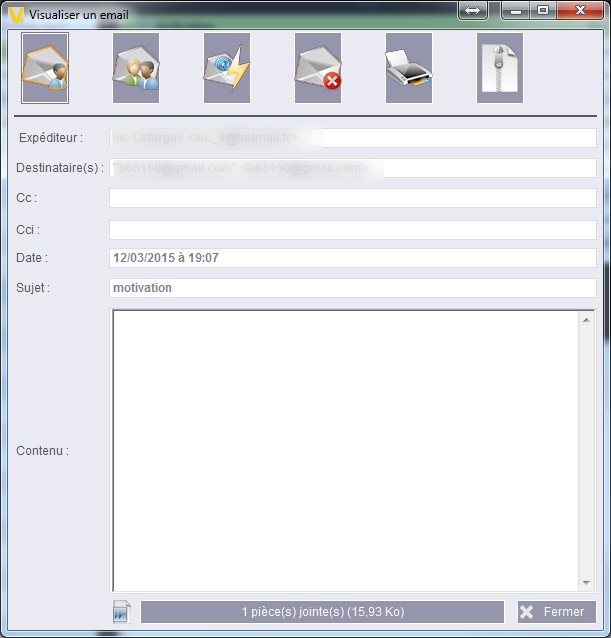Click the Contenu scrollbar up arrow
Viewport: 611px width, 638px height.
coord(586,320)
